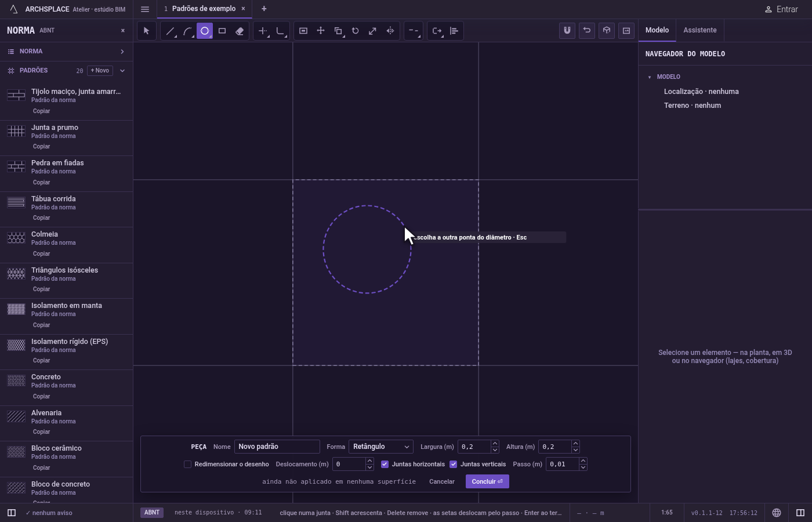This screenshot has width=812, height=522.
Task: Choose the Fillet corner tool
Action: click(x=280, y=31)
